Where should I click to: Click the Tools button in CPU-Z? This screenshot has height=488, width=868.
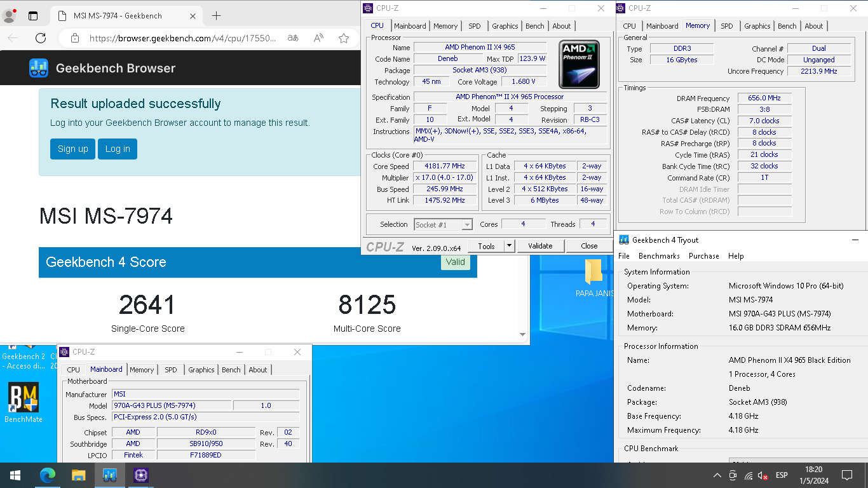pyautogui.click(x=486, y=246)
